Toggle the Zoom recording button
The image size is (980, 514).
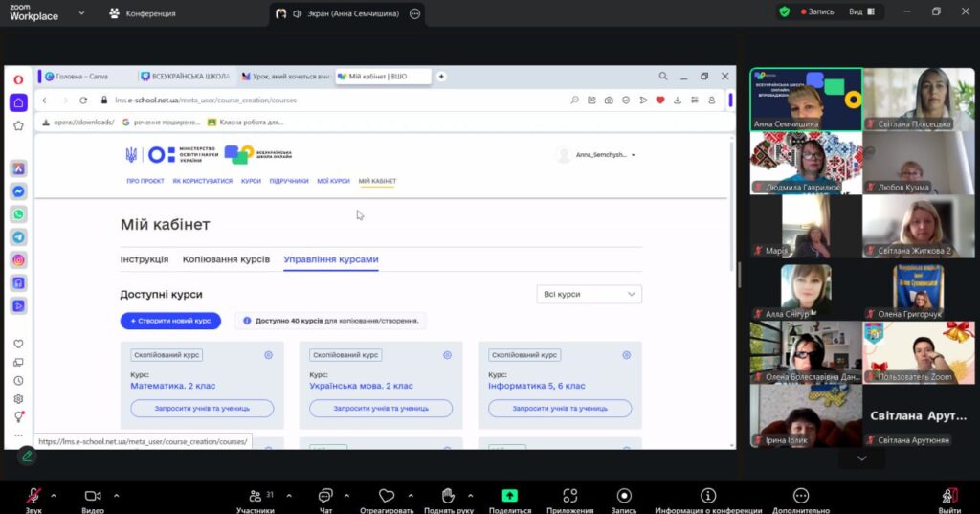coord(624,496)
